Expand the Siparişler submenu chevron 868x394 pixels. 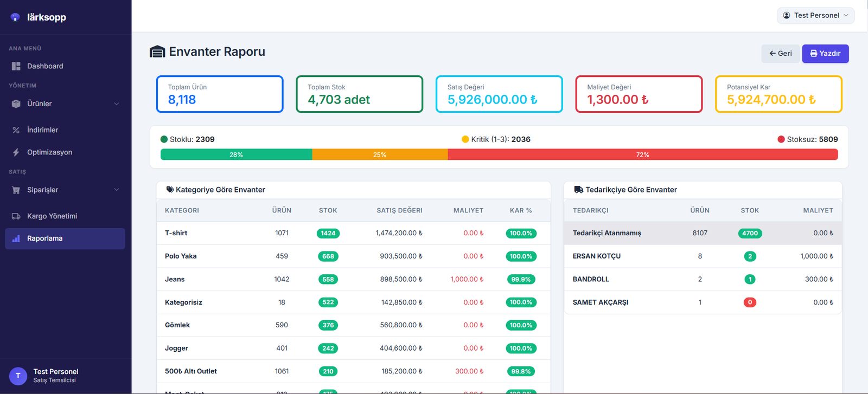click(x=116, y=190)
